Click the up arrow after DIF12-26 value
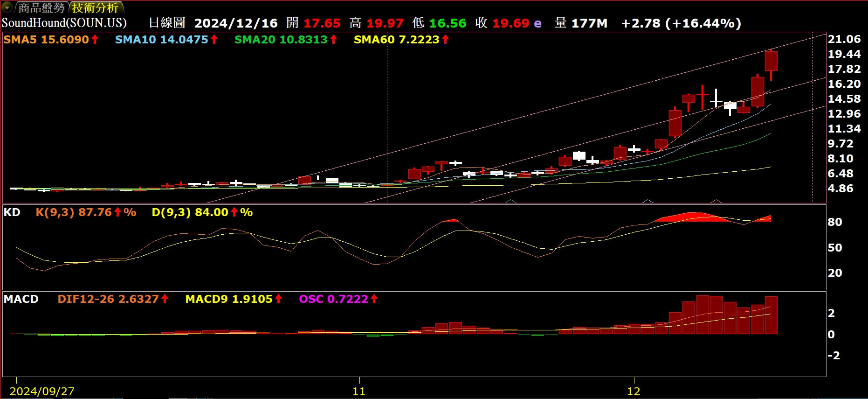The height and width of the screenshot is (399, 868). (165, 299)
